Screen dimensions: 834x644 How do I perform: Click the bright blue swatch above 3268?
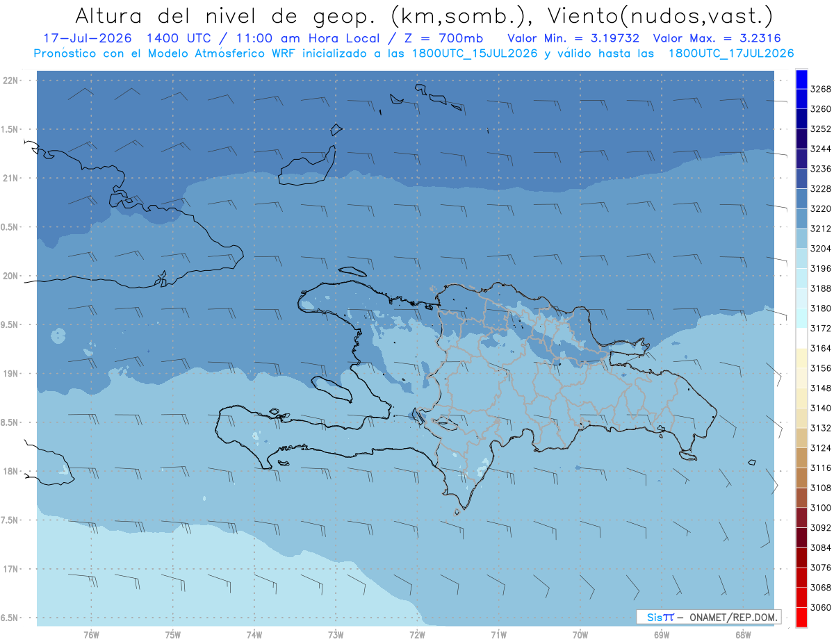[x=801, y=79]
